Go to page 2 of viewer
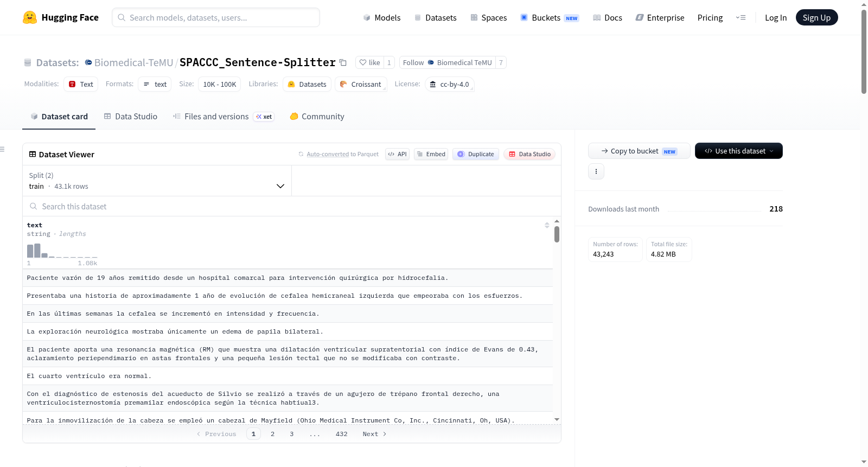 click(x=272, y=434)
